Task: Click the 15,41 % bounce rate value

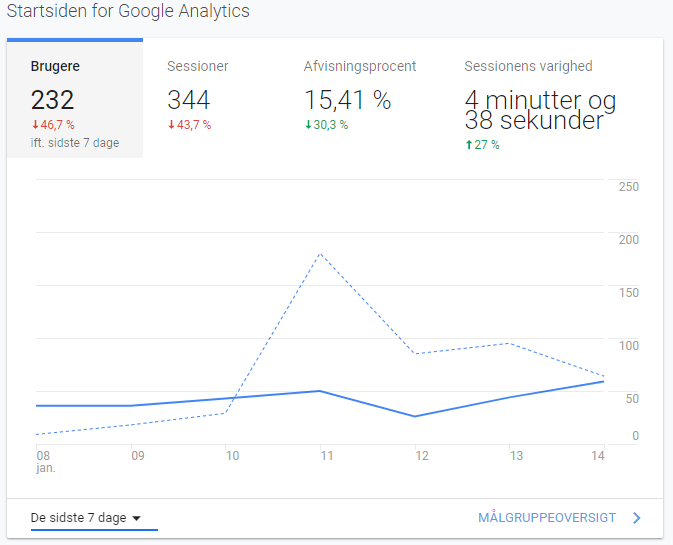Action: click(347, 101)
